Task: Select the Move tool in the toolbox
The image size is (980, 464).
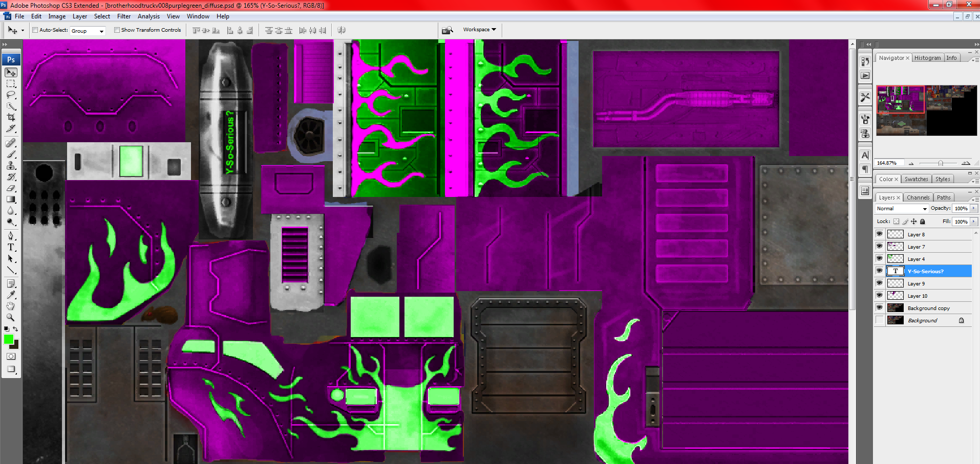Action: click(11, 73)
